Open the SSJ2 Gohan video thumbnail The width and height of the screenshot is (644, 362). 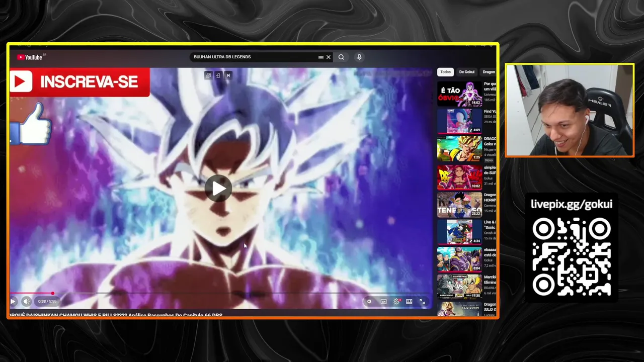[x=459, y=309]
